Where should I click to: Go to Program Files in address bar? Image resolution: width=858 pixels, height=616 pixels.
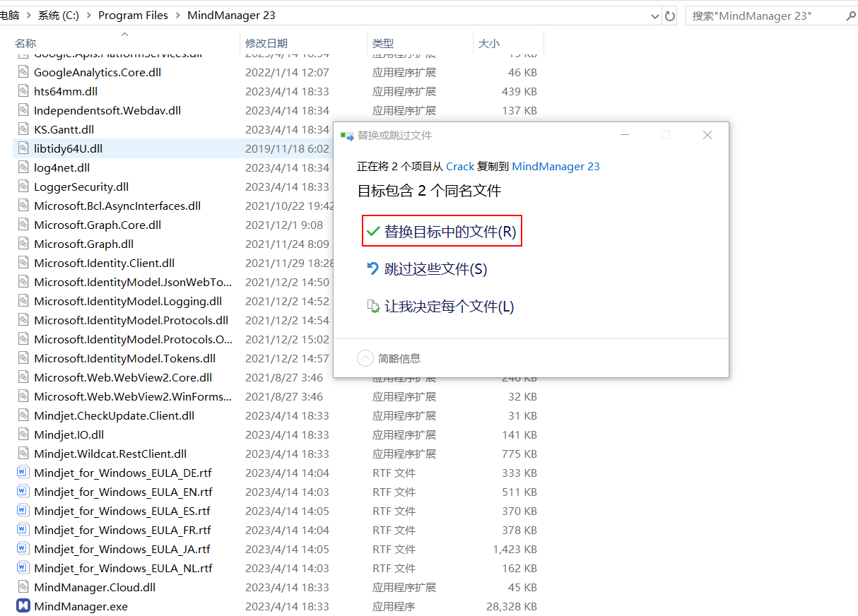tap(134, 16)
